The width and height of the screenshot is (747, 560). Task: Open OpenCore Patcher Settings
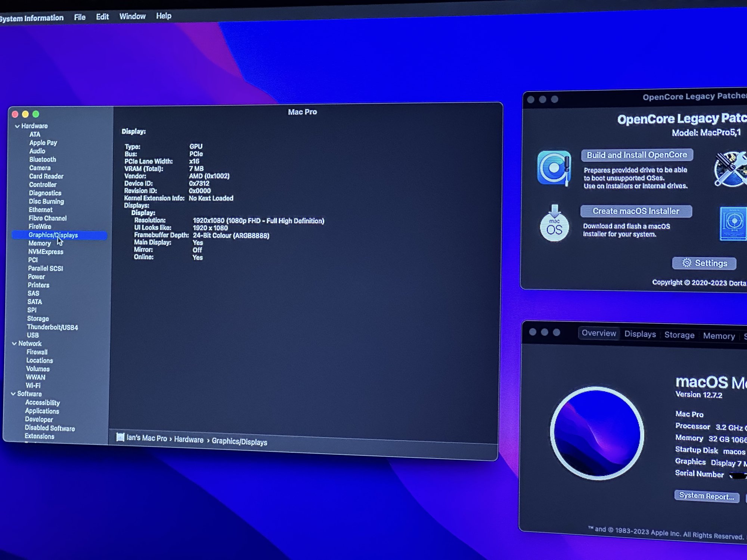(x=704, y=263)
